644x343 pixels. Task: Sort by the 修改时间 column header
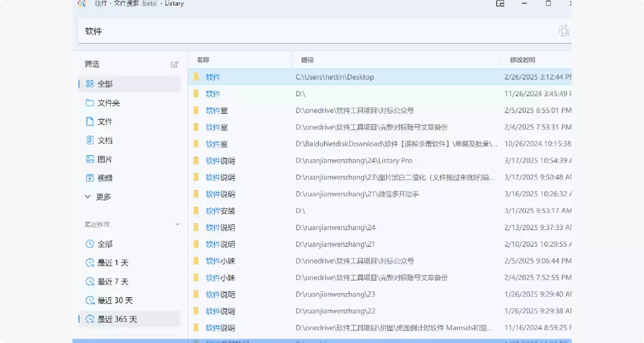(522, 59)
